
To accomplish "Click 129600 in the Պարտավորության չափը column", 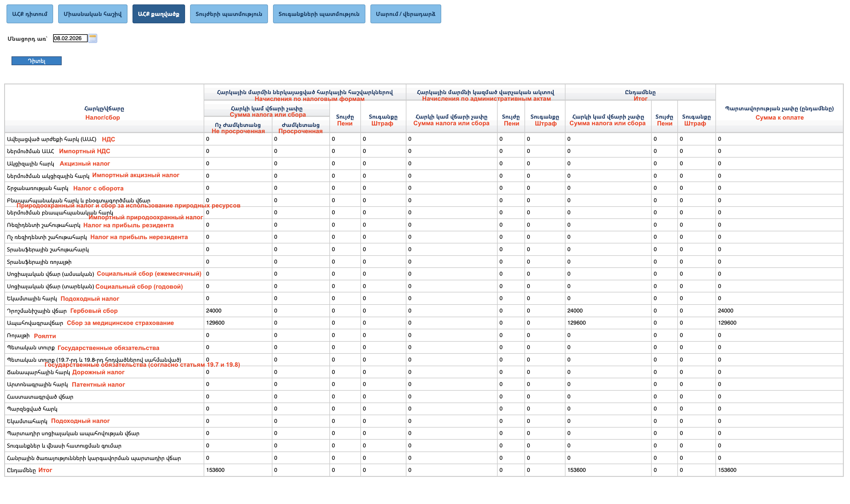I will (x=728, y=323).
